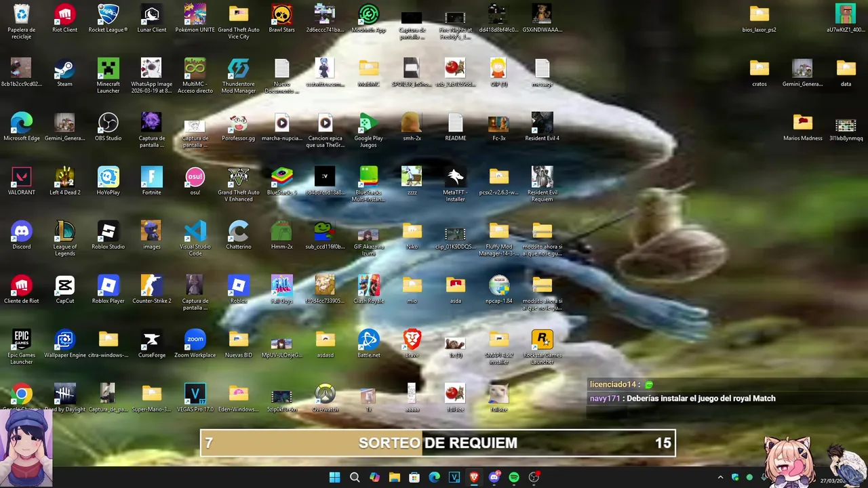Open Grand Theft Auto Vice City folder
868x488 pixels.
[x=239, y=21]
